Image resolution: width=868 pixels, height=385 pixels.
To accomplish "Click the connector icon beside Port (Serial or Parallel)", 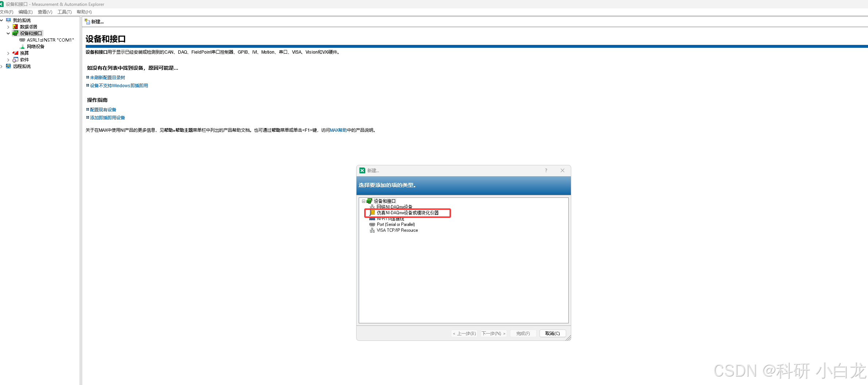I will point(372,224).
